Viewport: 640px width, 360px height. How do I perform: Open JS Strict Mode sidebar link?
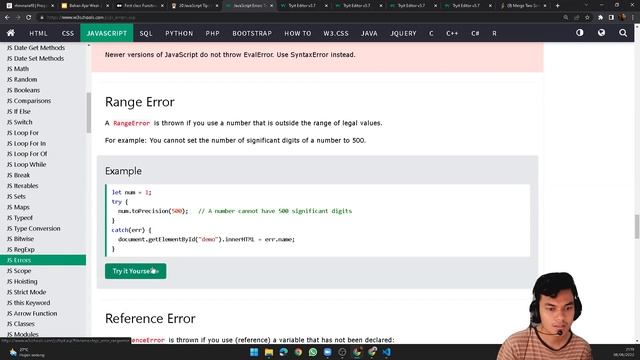click(27, 292)
